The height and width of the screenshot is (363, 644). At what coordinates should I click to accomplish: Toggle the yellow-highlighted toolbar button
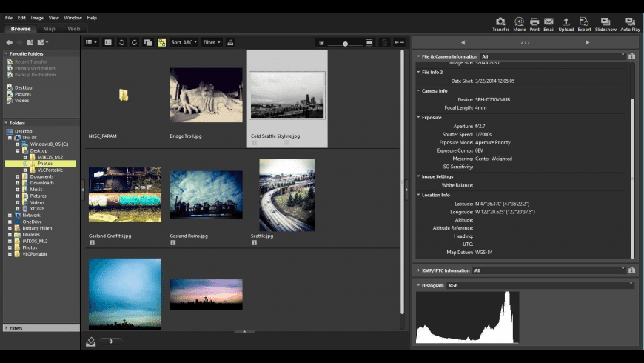pyautogui.click(x=161, y=42)
